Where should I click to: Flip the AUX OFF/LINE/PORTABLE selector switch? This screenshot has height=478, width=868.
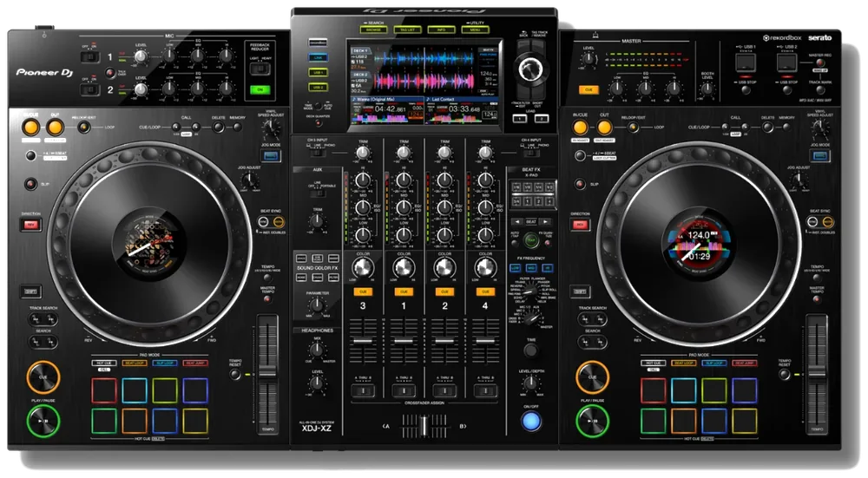point(317,193)
